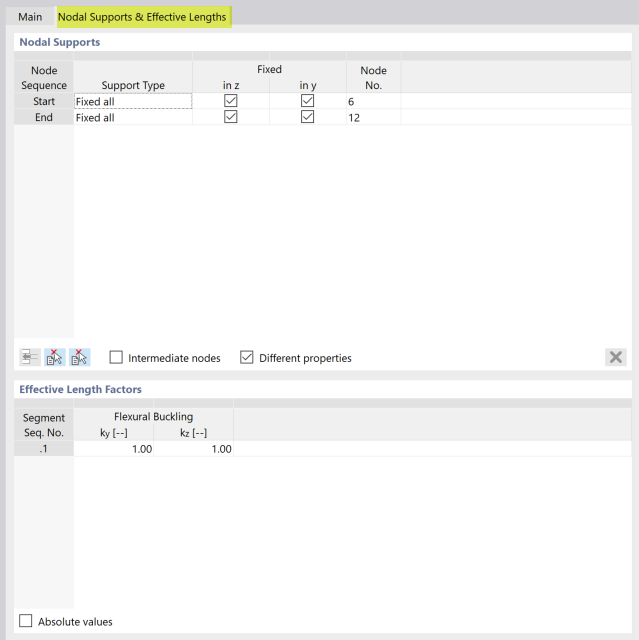Select Node No. cell showing 12

374,118
